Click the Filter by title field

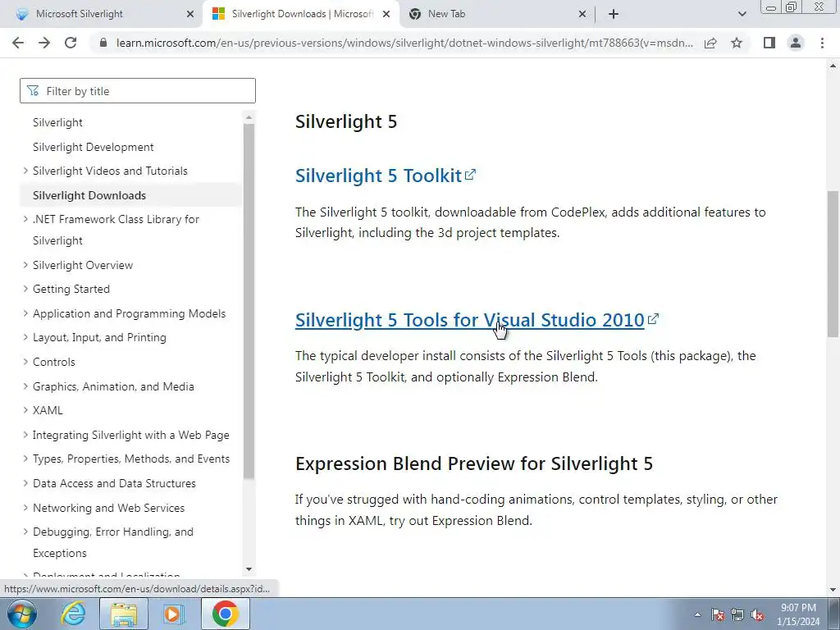click(138, 91)
